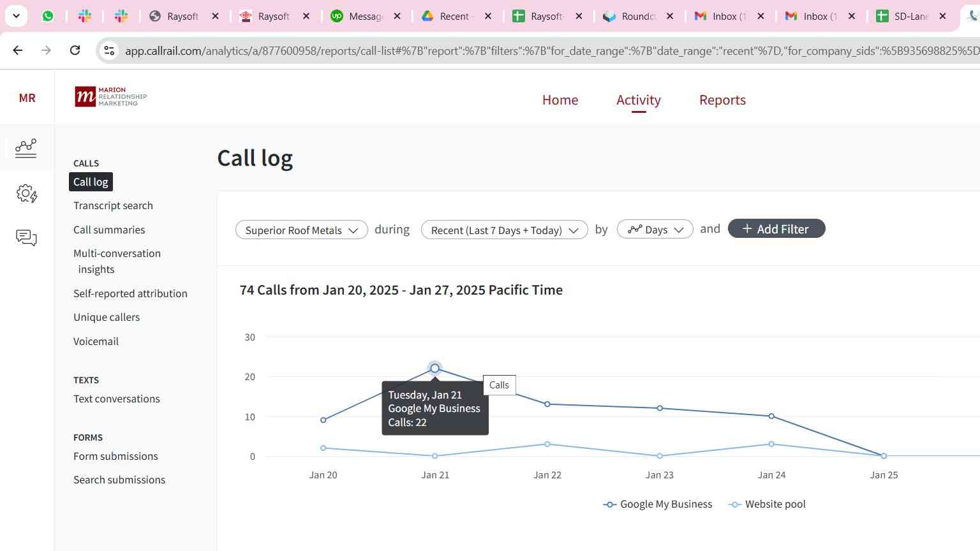980x551 pixels.
Task: Click the browser forward arrow
Action: [x=46, y=50]
